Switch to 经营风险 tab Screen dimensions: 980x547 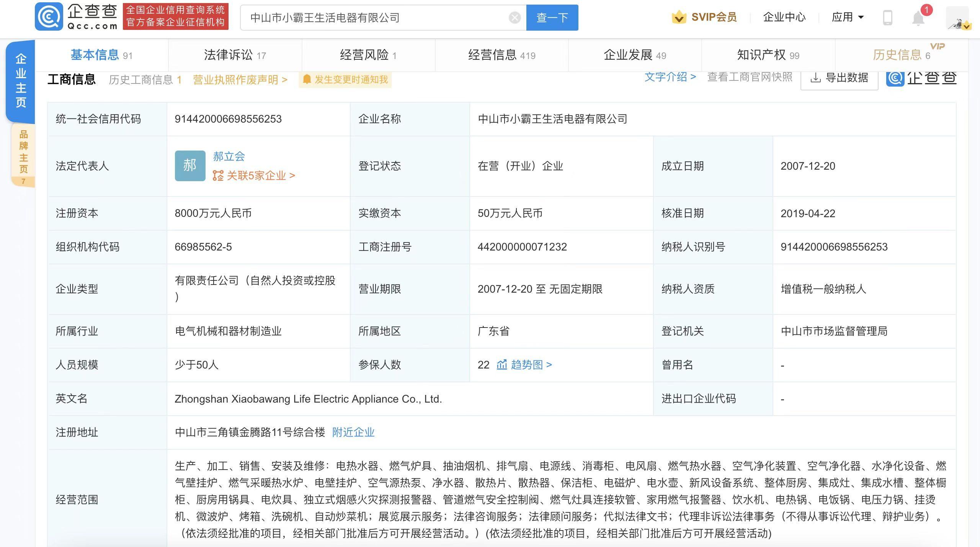tap(368, 55)
